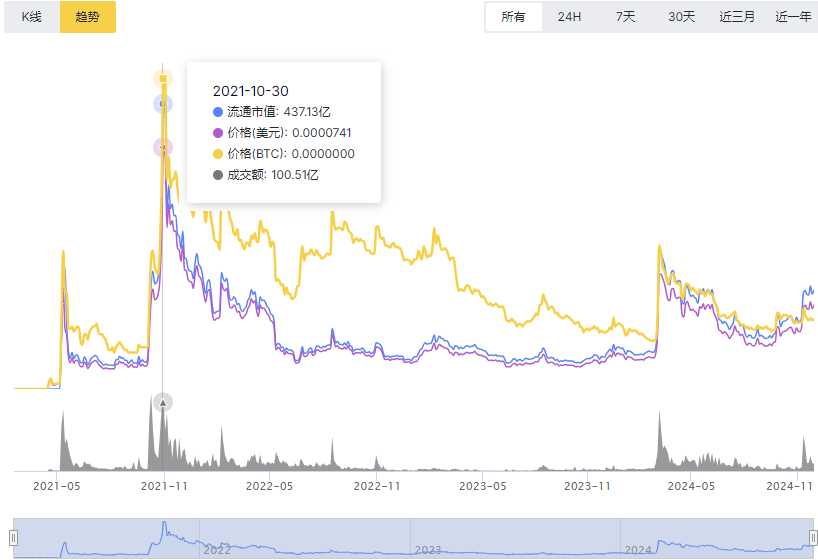
Task: Show the 所有 full time range
Action: (x=513, y=17)
